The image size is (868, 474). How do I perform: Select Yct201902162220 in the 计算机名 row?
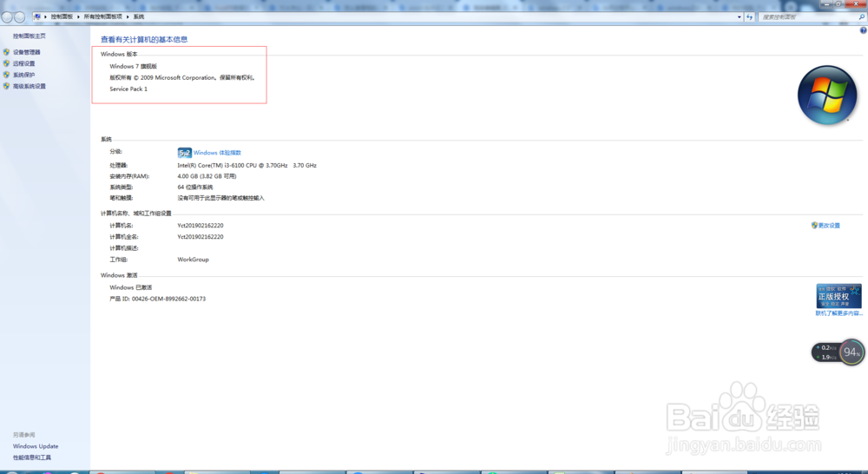point(201,226)
